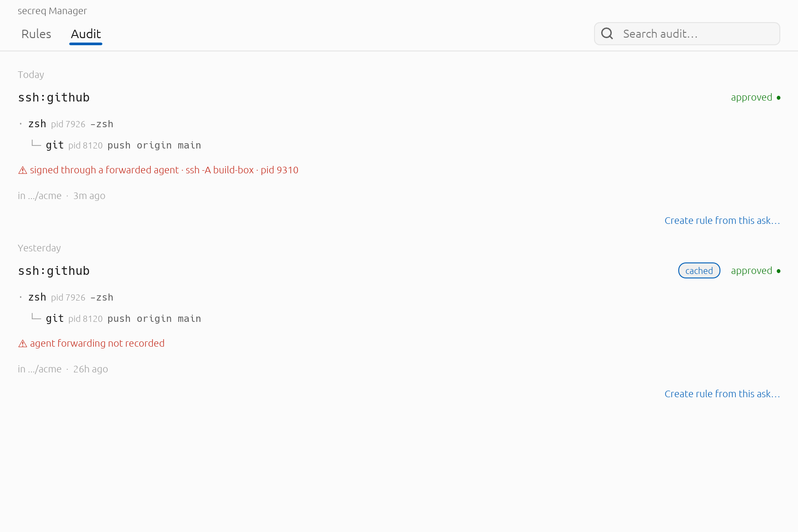Click green status dot on yesterday's entry

[x=778, y=271]
